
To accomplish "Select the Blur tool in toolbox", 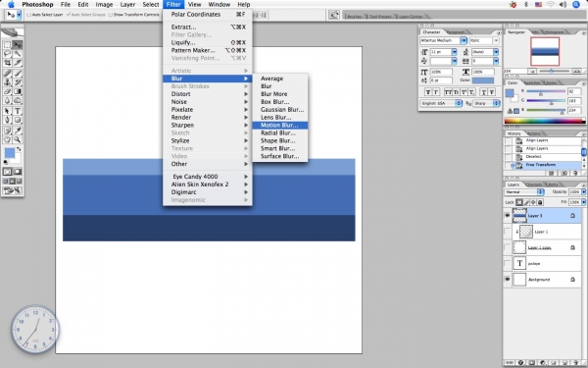I will pyautogui.click(x=7, y=100).
